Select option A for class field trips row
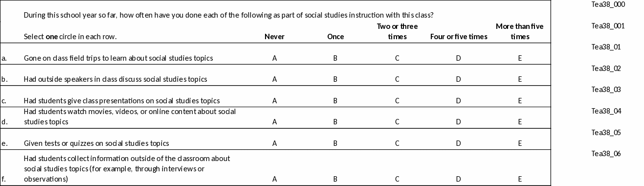644x186 pixels. coord(274,58)
